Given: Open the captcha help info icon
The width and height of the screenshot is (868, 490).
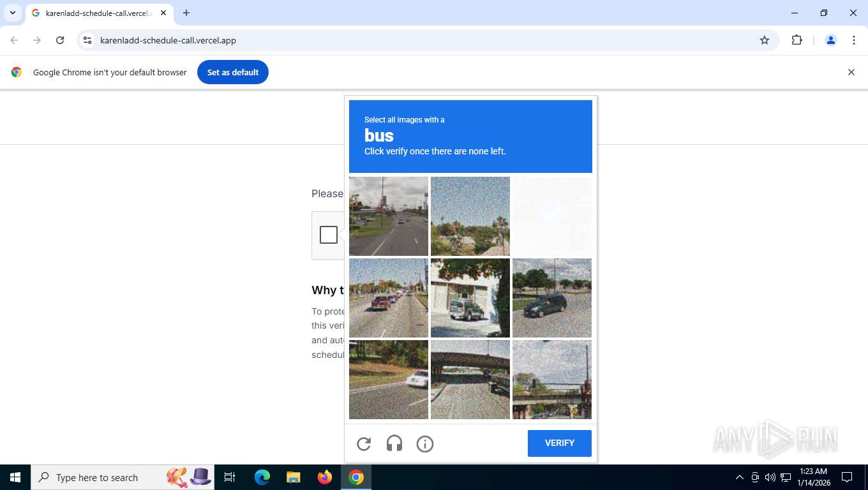Looking at the screenshot, I should pos(425,443).
